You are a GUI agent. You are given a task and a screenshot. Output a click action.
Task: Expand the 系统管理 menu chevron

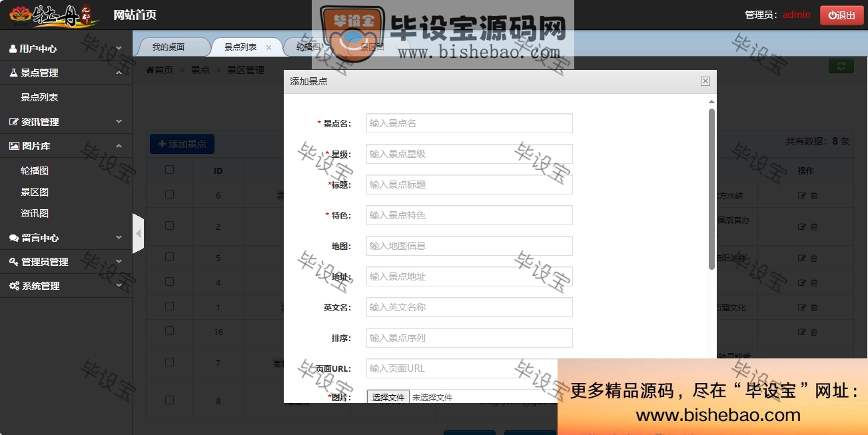pyautogui.click(x=119, y=285)
